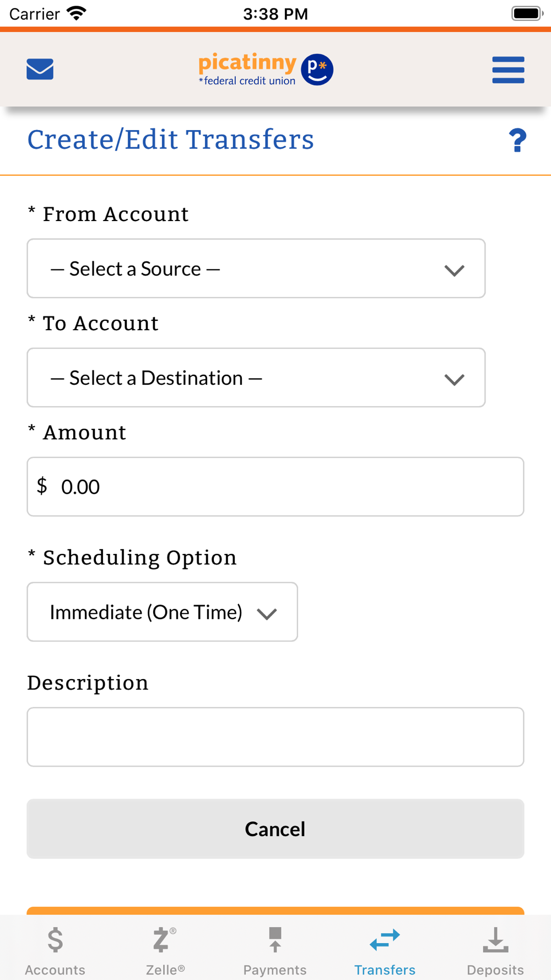This screenshot has height=980, width=551.
Task: Tap the Payments icon in the bottom bar
Action: point(275,940)
